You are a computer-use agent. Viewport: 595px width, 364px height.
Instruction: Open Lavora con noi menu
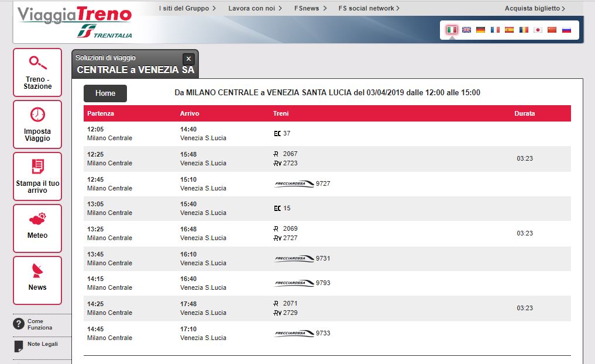point(255,8)
